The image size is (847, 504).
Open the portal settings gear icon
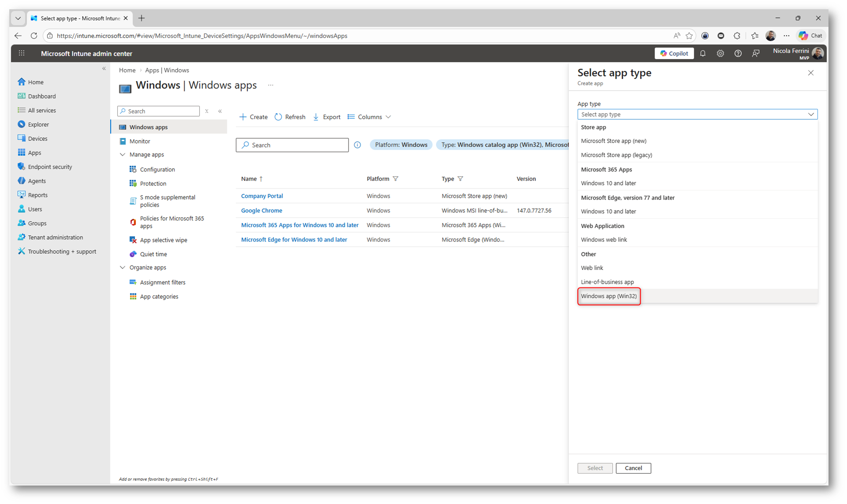point(720,53)
